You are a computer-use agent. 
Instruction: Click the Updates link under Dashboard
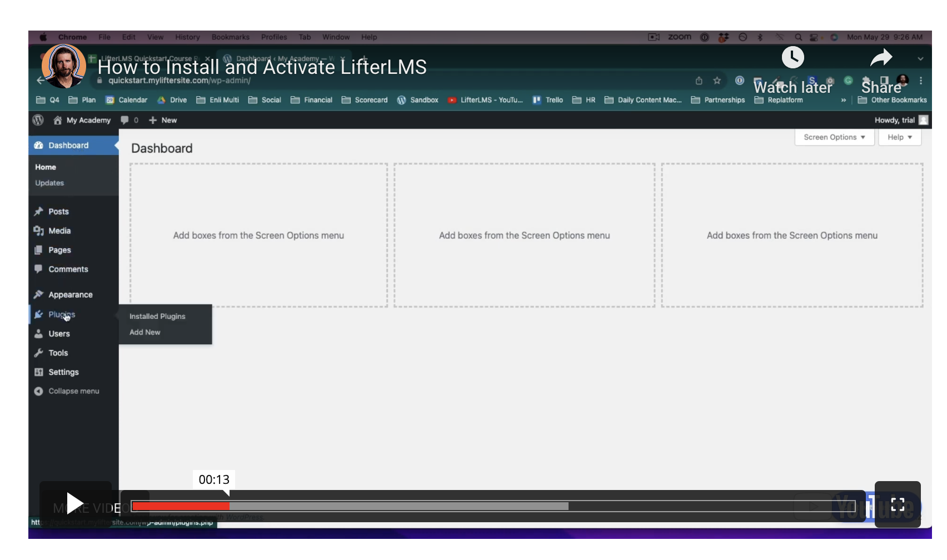tap(49, 183)
